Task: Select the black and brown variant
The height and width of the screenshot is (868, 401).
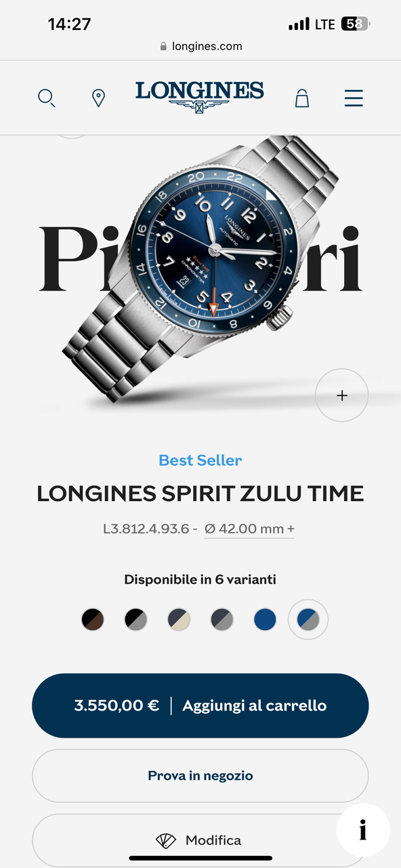Action: 93,619
